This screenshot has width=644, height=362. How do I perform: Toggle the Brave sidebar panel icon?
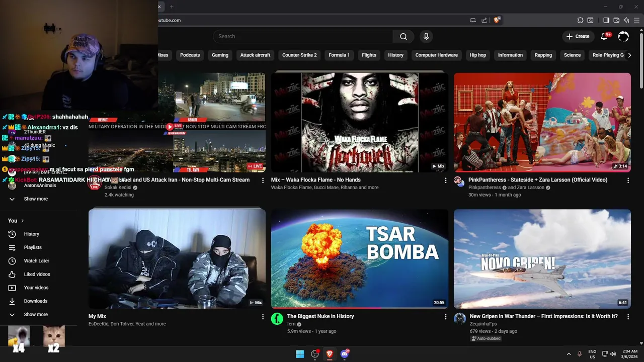pos(606,20)
